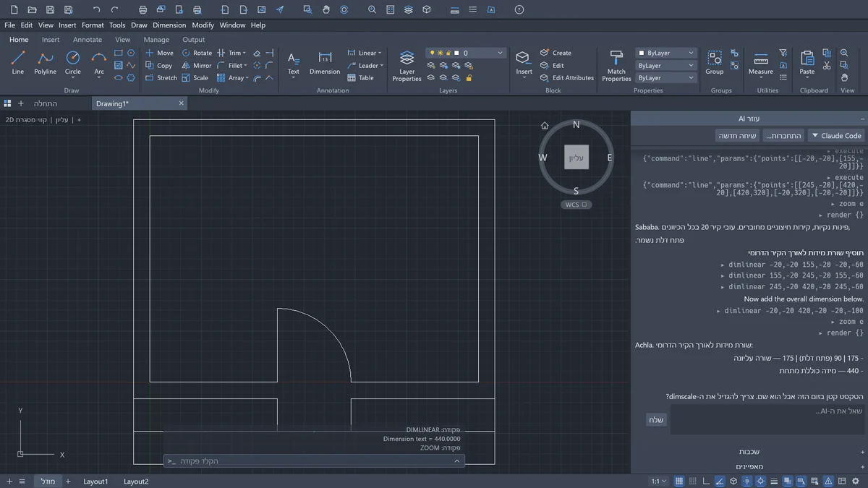Click the home icon beside the compass
868x488 pixels.
(545, 125)
